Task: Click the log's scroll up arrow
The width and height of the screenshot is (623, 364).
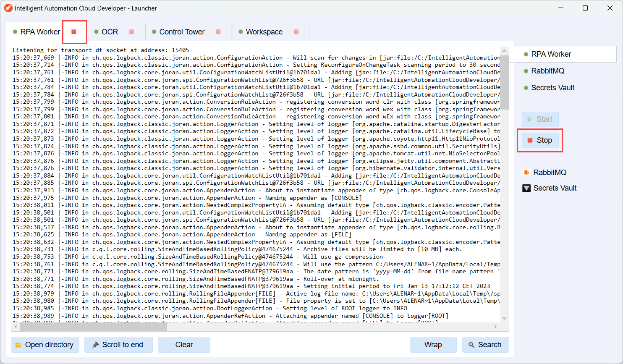Action: pyautogui.click(x=505, y=51)
